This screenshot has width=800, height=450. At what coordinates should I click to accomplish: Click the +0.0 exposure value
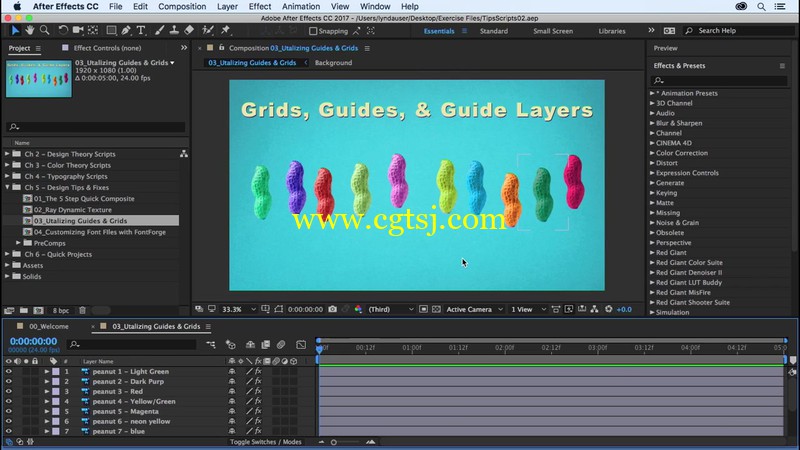[x=624, y=309]
